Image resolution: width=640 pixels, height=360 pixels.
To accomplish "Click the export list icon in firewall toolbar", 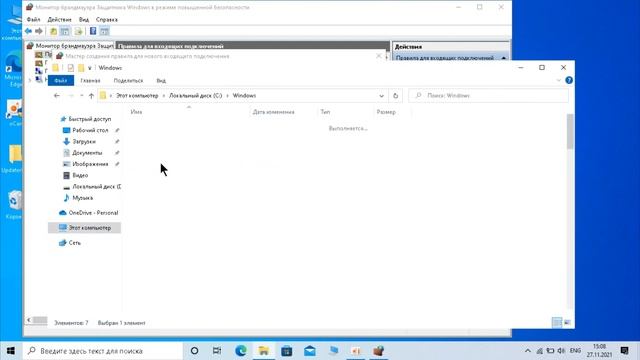I will coord(78,31).
